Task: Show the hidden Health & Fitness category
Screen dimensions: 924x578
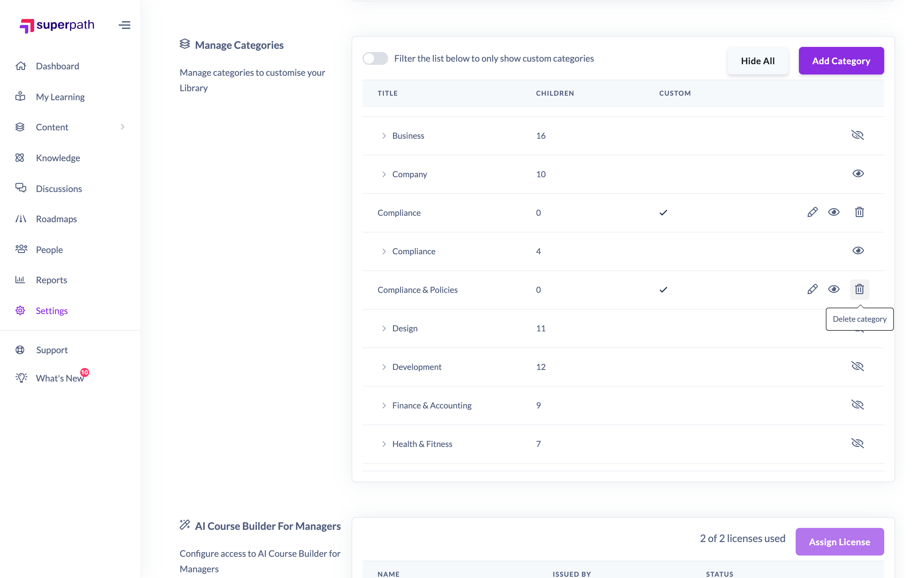Action: tap(858, 443)
